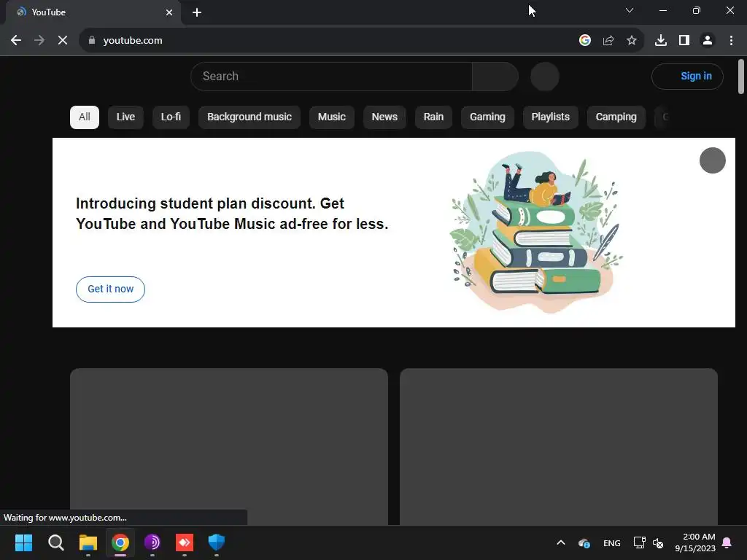Click the OneDrive cloud tray icon
Image resolution: width=747 pixels, height=560 pixels.
(x=584, y=542)
